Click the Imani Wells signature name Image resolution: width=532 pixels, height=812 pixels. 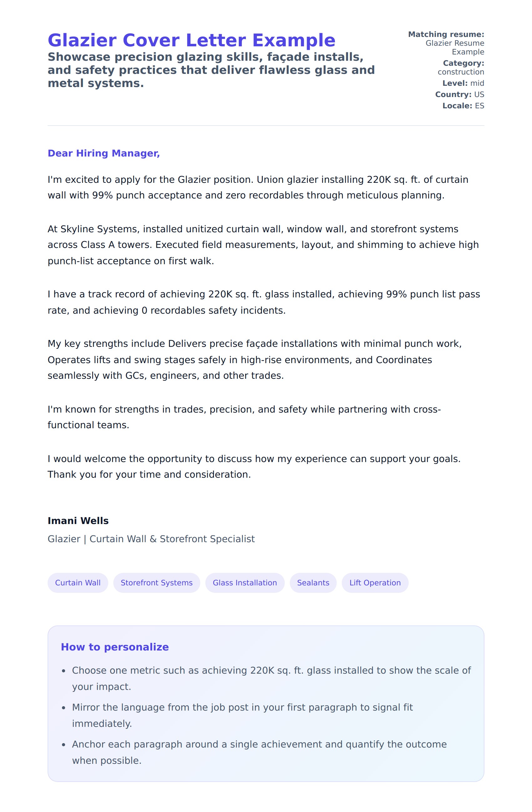pos(78,521)
